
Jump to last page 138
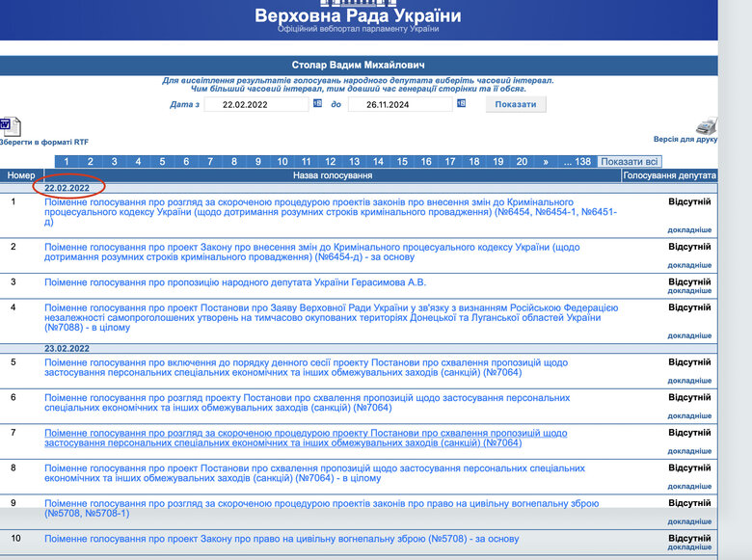(582, 162)
